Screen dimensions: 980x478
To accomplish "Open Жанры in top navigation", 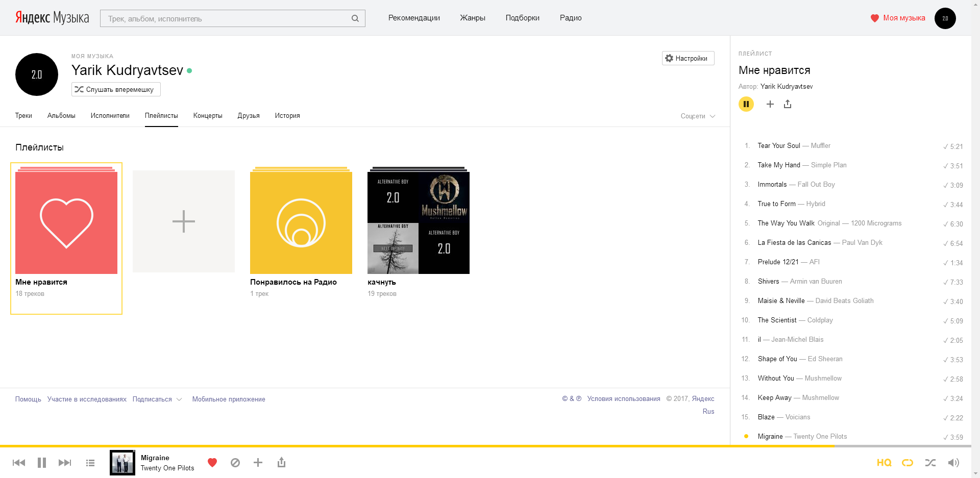I will 473,18.
